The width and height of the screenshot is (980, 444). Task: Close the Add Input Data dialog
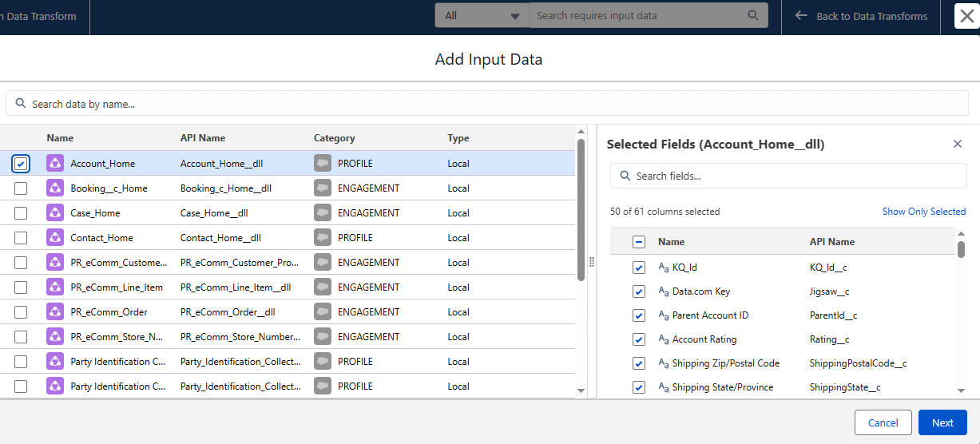point(966,16)
